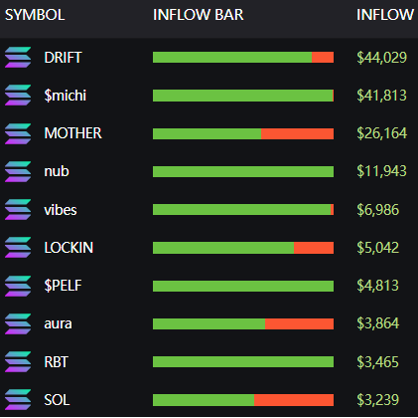Select the $44,029 inflow value
This screenshot has height=418, width=418.
point(382,58)
